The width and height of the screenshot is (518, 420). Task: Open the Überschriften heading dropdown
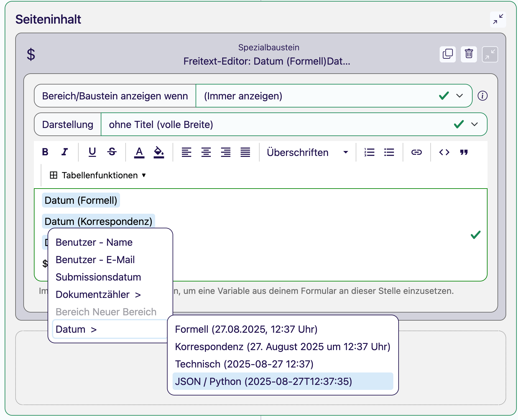point(308,153)
